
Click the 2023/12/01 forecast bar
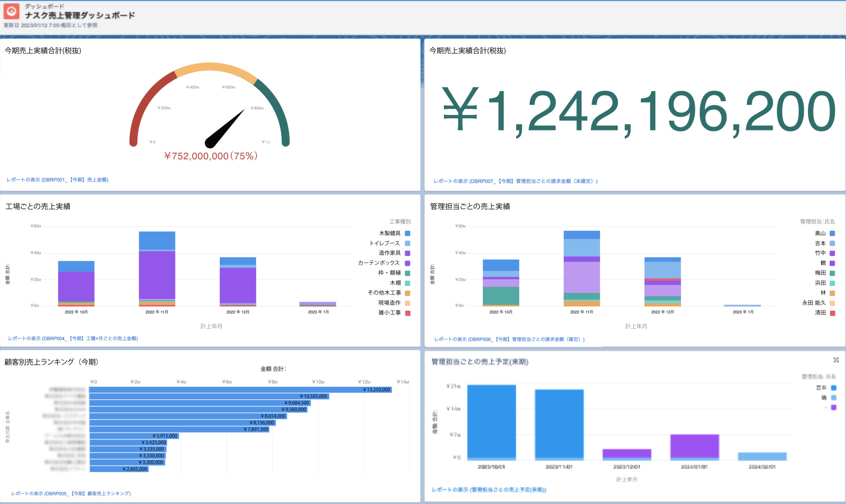click(627, 454)
